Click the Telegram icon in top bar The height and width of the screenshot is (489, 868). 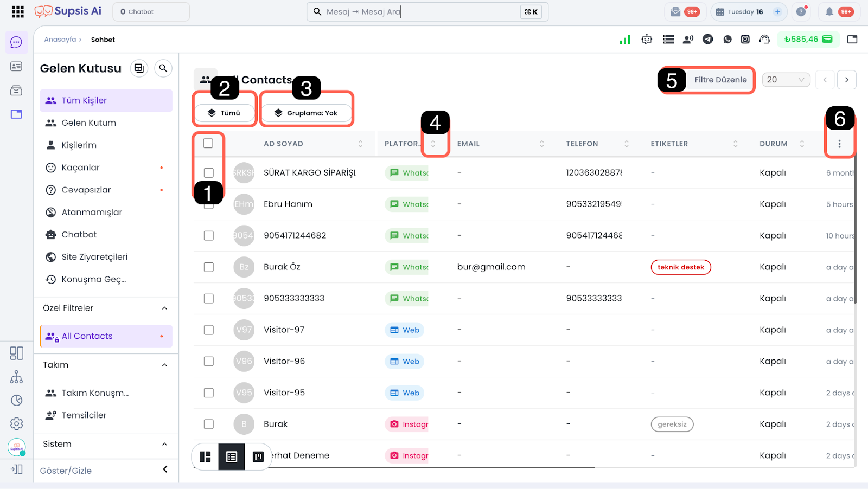click(x=708, y=39)
